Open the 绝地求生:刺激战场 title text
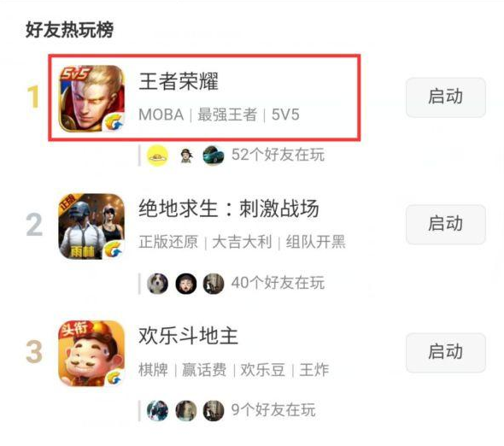Viewport: 504px width, 446px height. (229, 208)
